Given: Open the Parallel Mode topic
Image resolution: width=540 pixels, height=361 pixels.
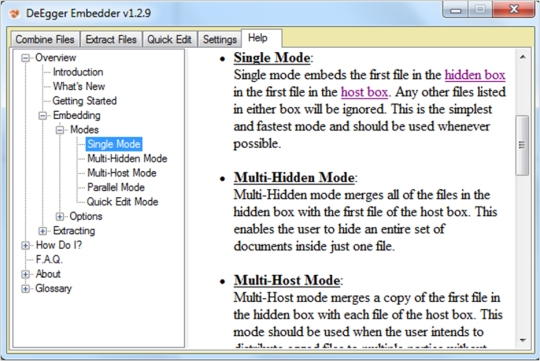Looking at the screenshot, I should pyautogui.click(x=116, y=187).
